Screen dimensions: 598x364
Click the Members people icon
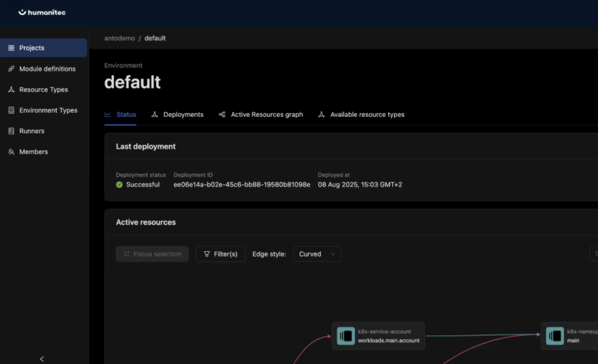[x=11, y=151]
